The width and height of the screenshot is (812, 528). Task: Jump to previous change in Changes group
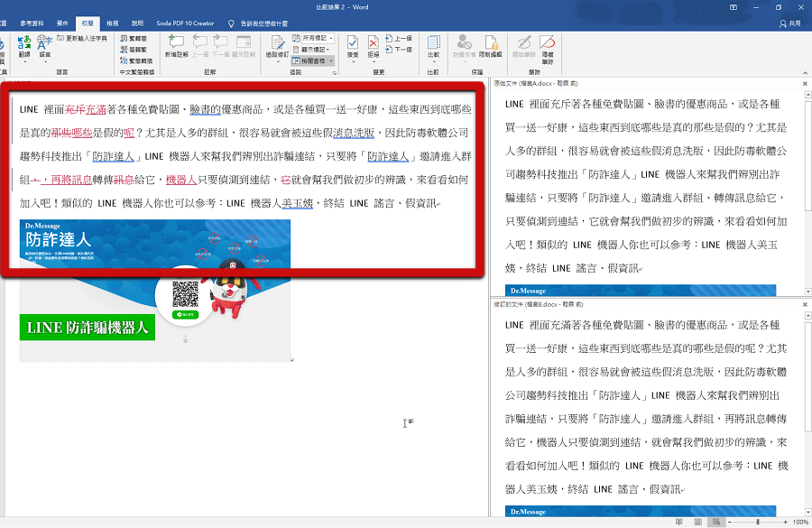399,38
